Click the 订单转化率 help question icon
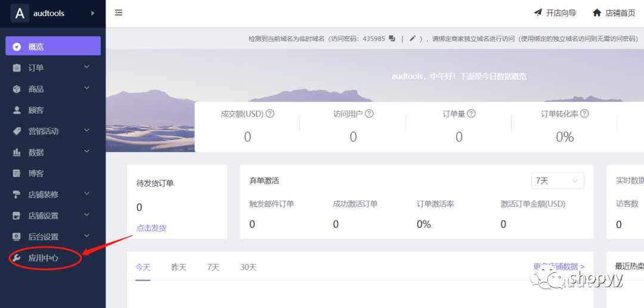This screenshot has height=308, width=644. click(584, 114)
